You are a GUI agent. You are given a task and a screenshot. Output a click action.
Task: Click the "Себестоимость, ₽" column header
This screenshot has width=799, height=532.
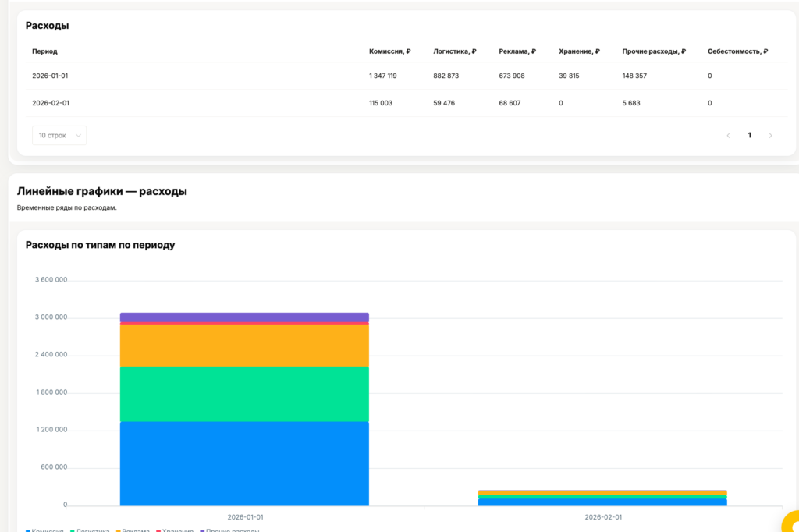737,51
